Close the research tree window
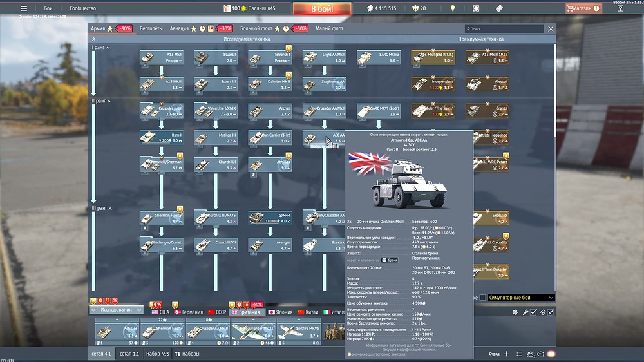This screenshot has height=362, width=644. coord(551,29)
